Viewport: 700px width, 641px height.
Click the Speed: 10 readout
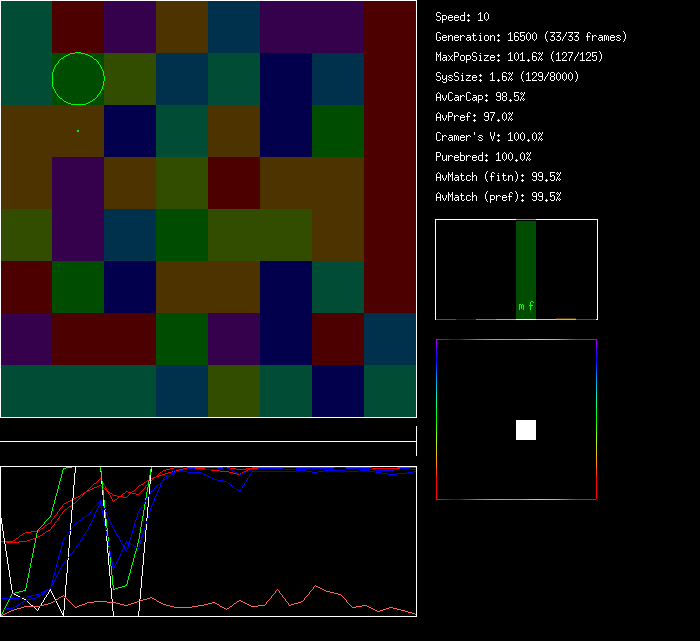tap(463, 17)
